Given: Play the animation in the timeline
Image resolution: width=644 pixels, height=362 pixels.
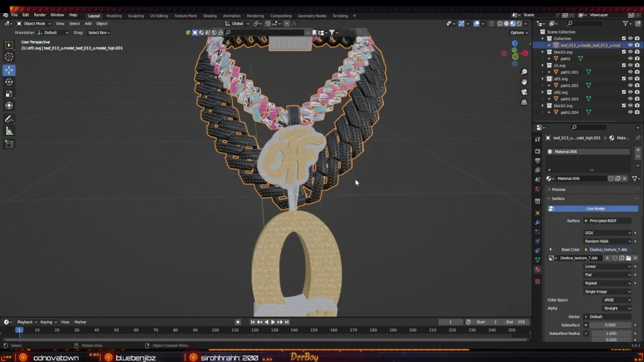Looking at the screenshot, I should coord(273,322).
